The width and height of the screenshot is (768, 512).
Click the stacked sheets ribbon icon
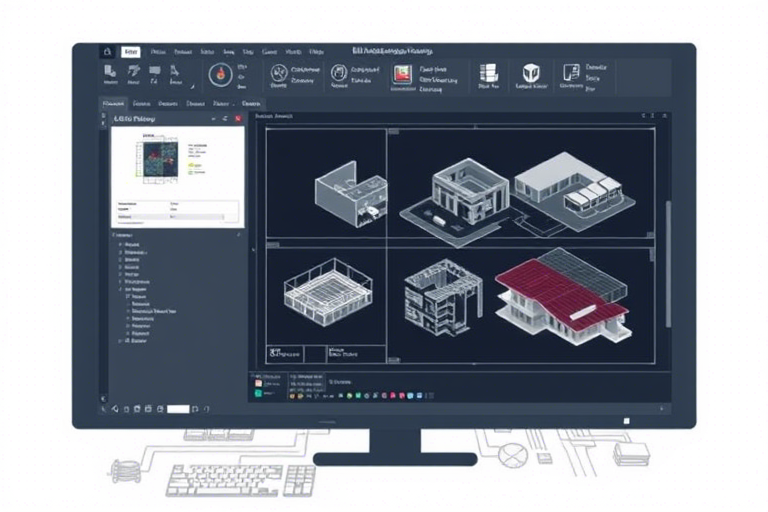click(x=488, y=73)
